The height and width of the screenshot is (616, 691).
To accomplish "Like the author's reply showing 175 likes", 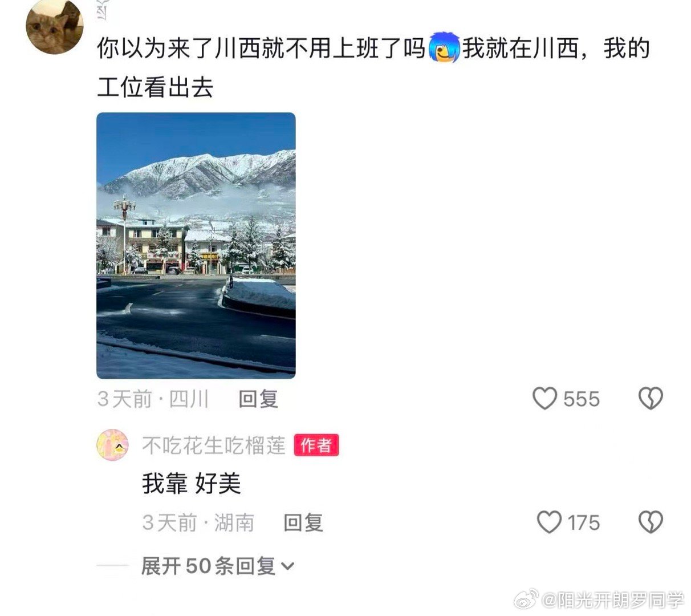I will tap(550, 522).
